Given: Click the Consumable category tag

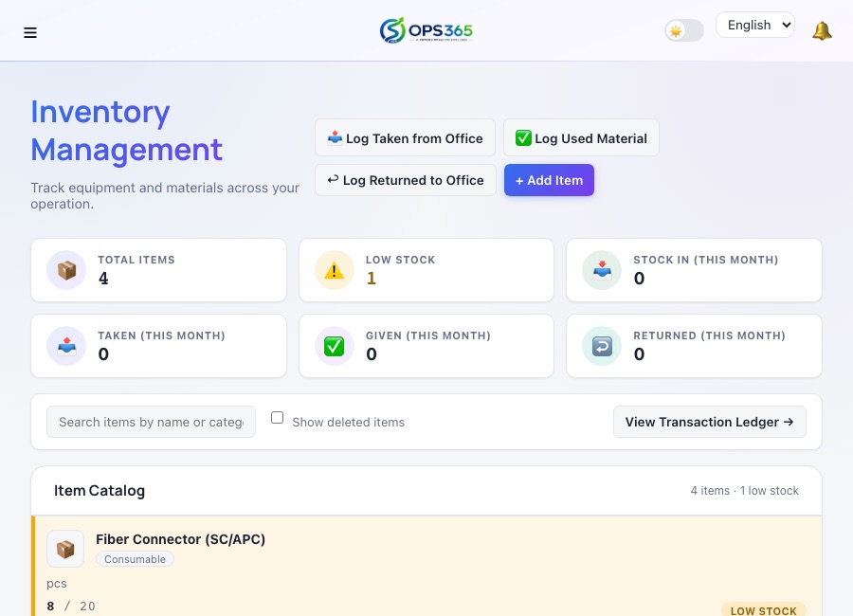Looking at the screenshot, I should pos(135,559).
